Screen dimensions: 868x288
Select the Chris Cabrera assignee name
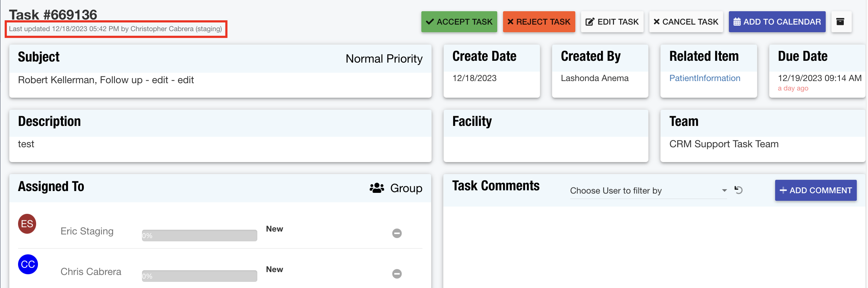91,272
